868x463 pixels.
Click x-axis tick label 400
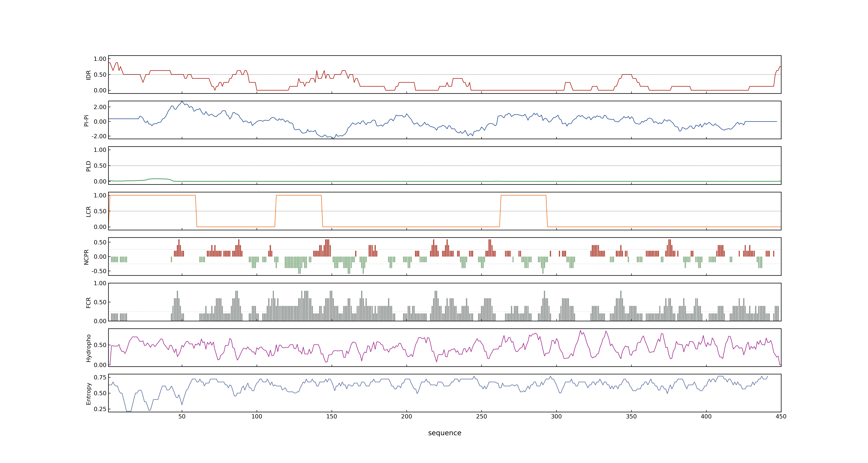(x=706, y=416)
